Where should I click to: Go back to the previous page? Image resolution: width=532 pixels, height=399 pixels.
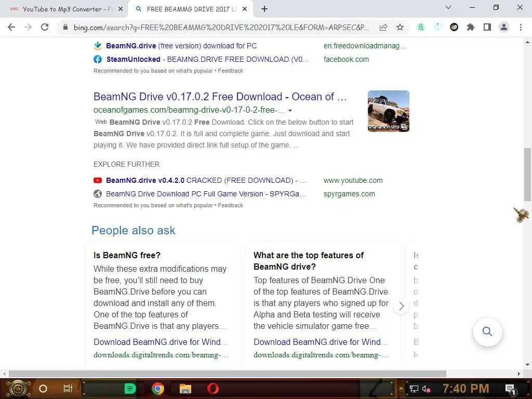pyautogui.click(x=11, y=27)
